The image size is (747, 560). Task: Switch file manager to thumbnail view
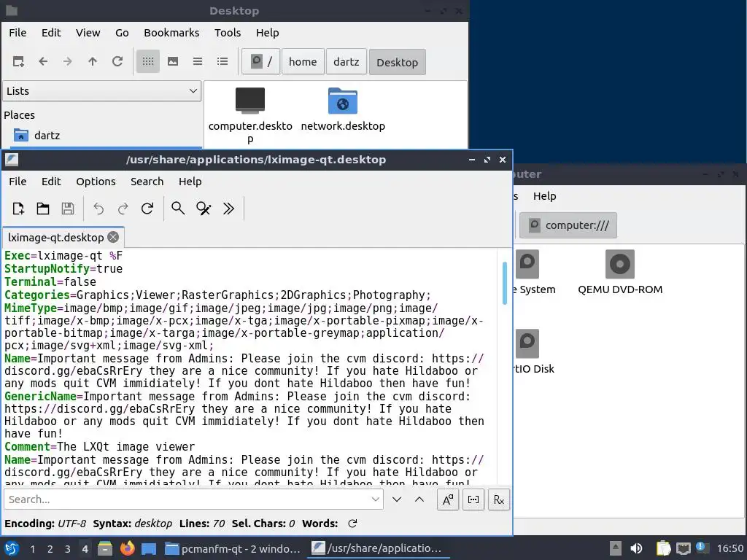click(x=173, y=61)
